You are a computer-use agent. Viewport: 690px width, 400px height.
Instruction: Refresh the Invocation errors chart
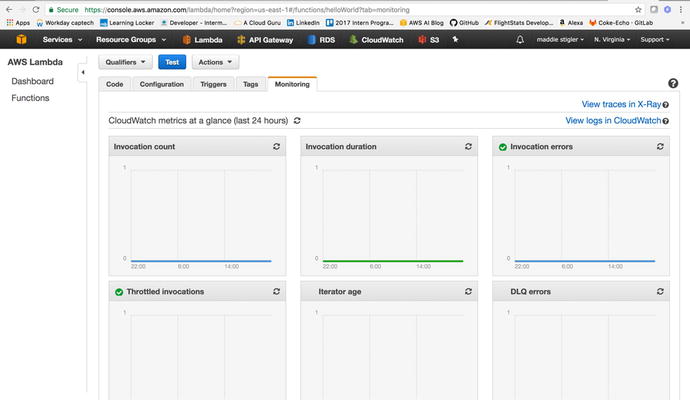[x=660, y=147]
